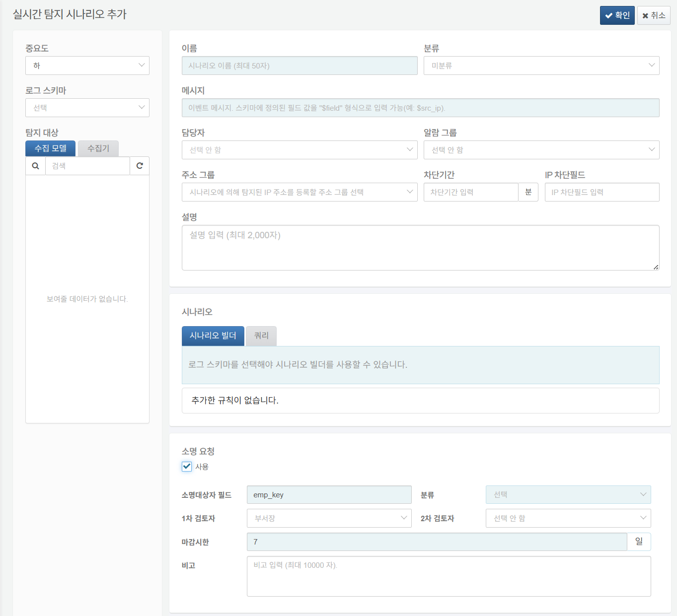Click the 취소 cancel button

(654, 15)
